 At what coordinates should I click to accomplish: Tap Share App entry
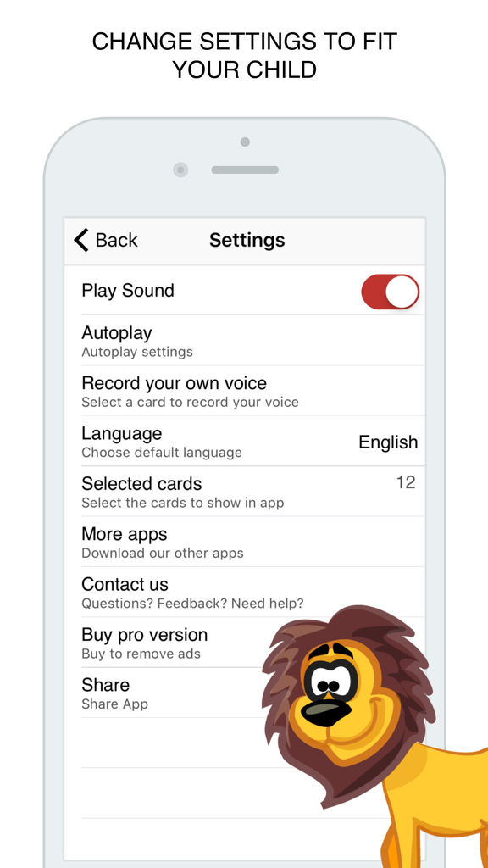coord(166,693)
